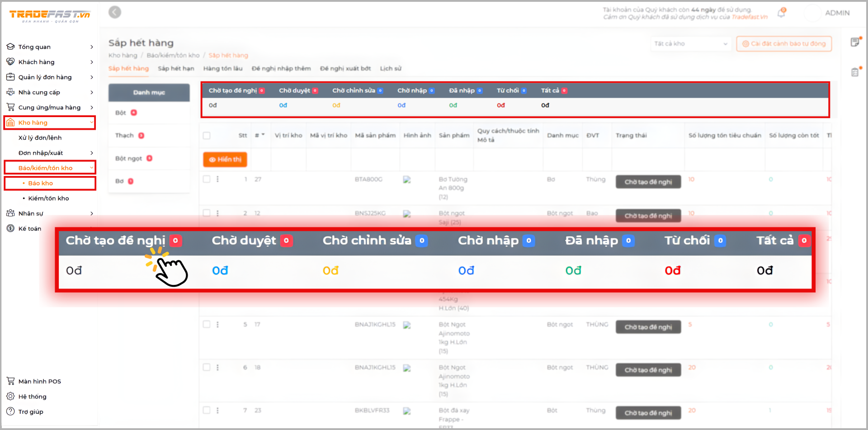This screenshot has width=868, height=430.
Task: Expand the Khách hàng menu
Action: 50,62
